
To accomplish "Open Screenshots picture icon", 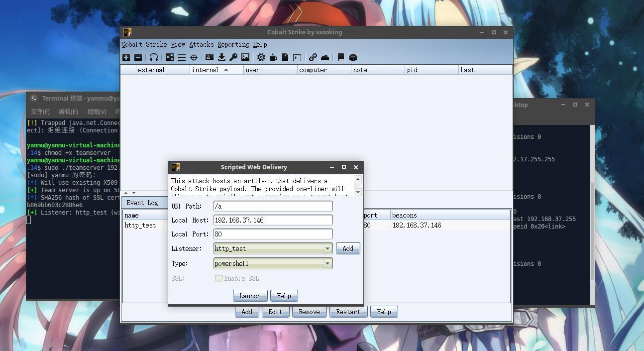I will pyautogui.click(x=245, y=58).
